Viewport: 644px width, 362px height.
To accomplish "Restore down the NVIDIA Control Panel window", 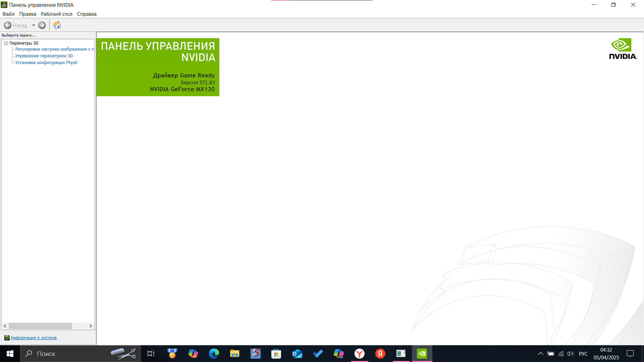I will 613,5.
